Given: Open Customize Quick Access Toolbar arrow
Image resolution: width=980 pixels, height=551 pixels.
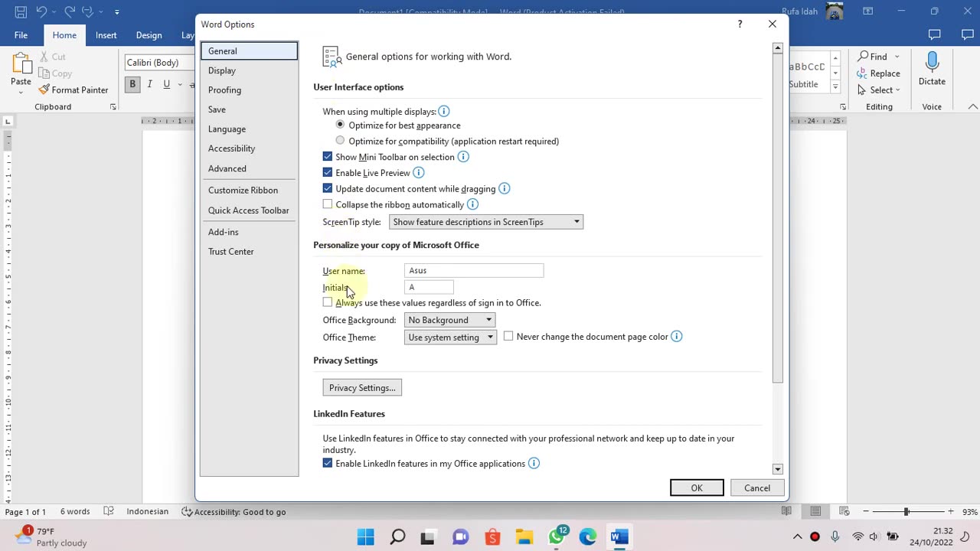Looking at the screenshot, I should (x=117, y=12).
